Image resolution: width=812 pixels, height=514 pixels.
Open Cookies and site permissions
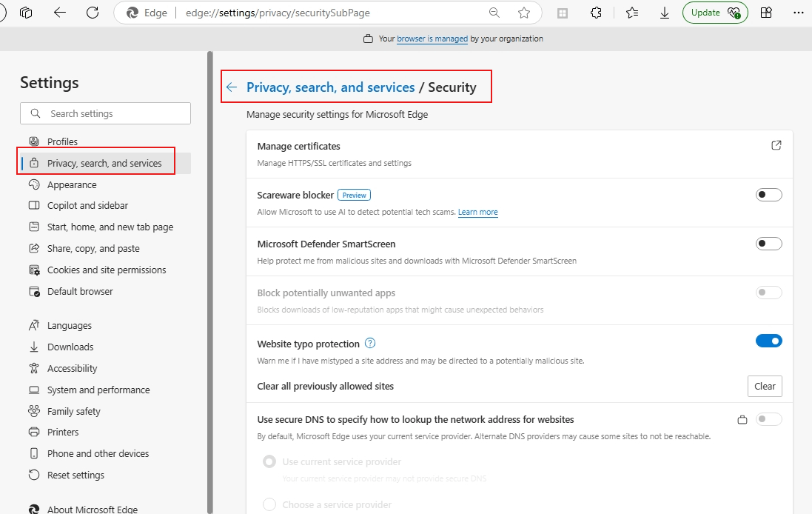tap(106, 270)
